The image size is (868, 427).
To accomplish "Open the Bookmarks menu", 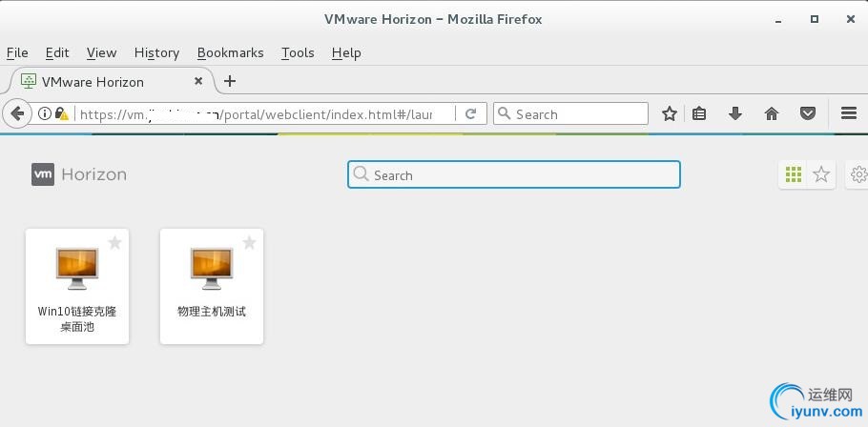I will (x=230, y=52).
